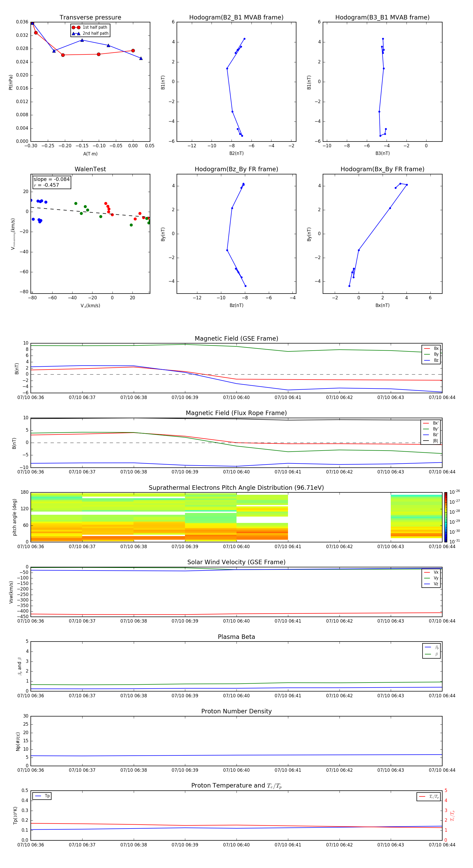Click the 'Solar Wind Velocity (GSE Frame)' title

coord(236,562)
